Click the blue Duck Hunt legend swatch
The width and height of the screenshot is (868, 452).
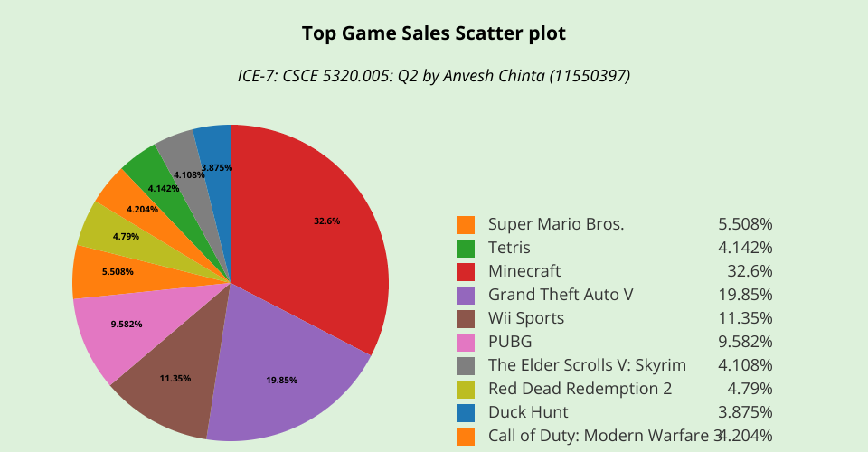(466, 412)
